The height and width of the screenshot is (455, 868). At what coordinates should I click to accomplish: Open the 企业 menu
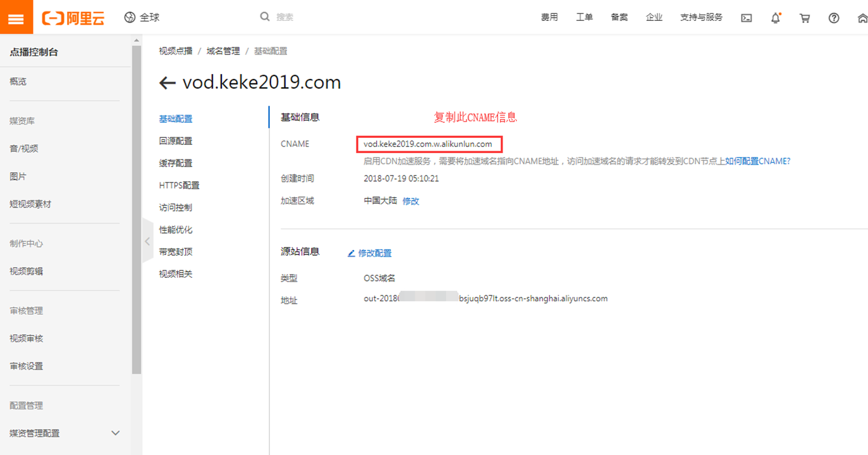654,18
